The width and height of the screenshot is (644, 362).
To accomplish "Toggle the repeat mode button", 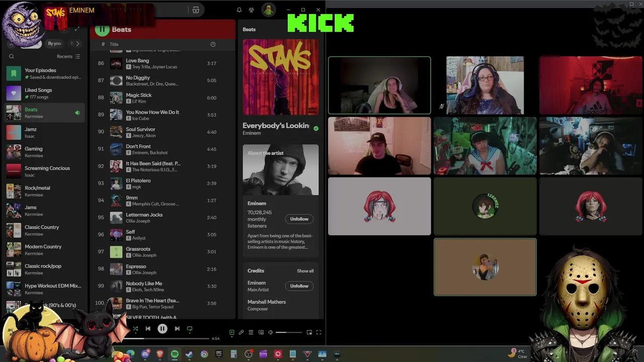I will tap(190, 329).
